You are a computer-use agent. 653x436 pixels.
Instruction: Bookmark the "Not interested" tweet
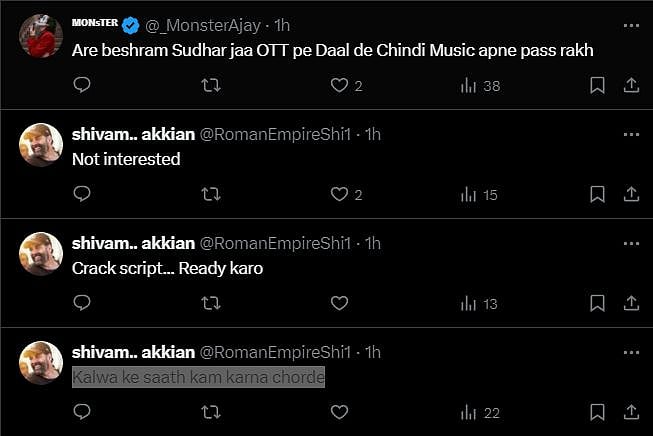(x=597, y=194)
